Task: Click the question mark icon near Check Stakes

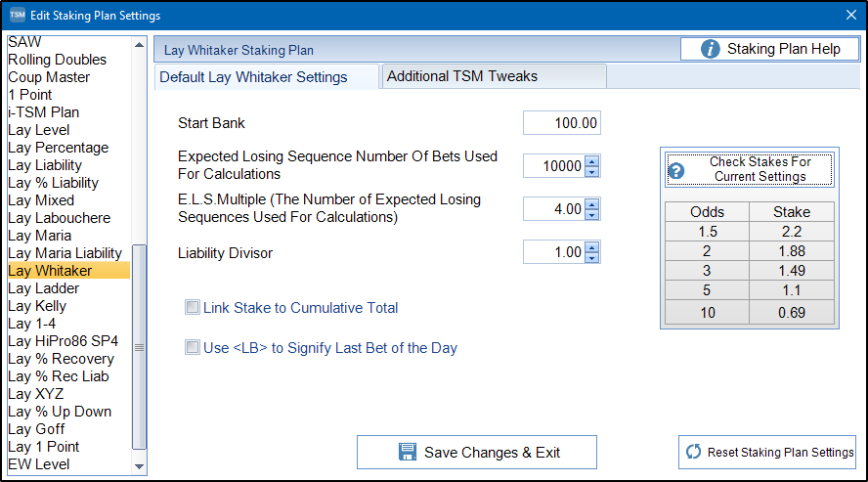Action: click(x=675, y=170)
